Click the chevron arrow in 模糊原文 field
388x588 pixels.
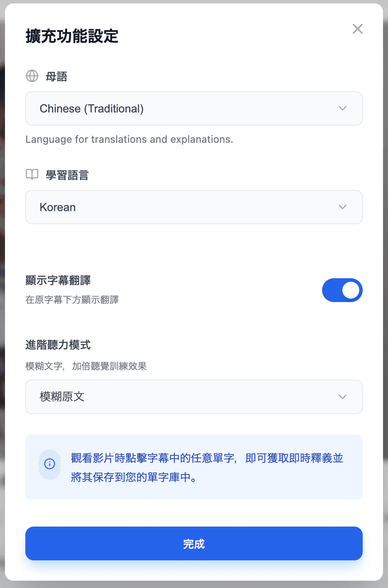coord(342,397)
